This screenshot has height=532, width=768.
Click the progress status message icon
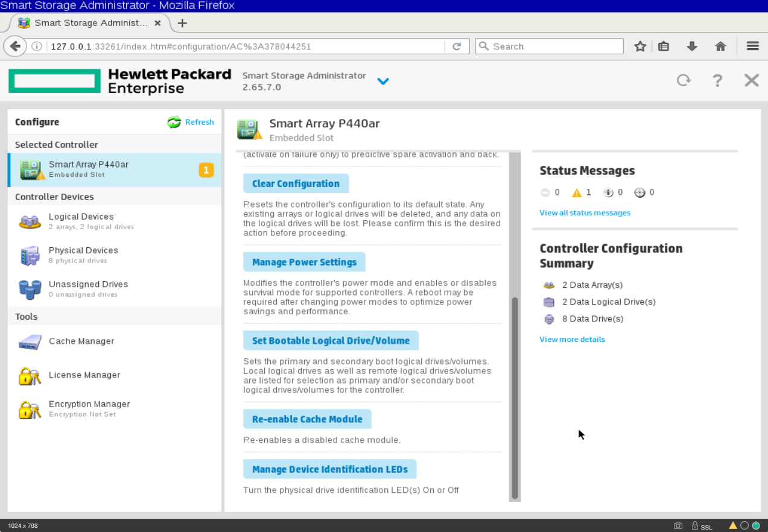coord(640,193)
